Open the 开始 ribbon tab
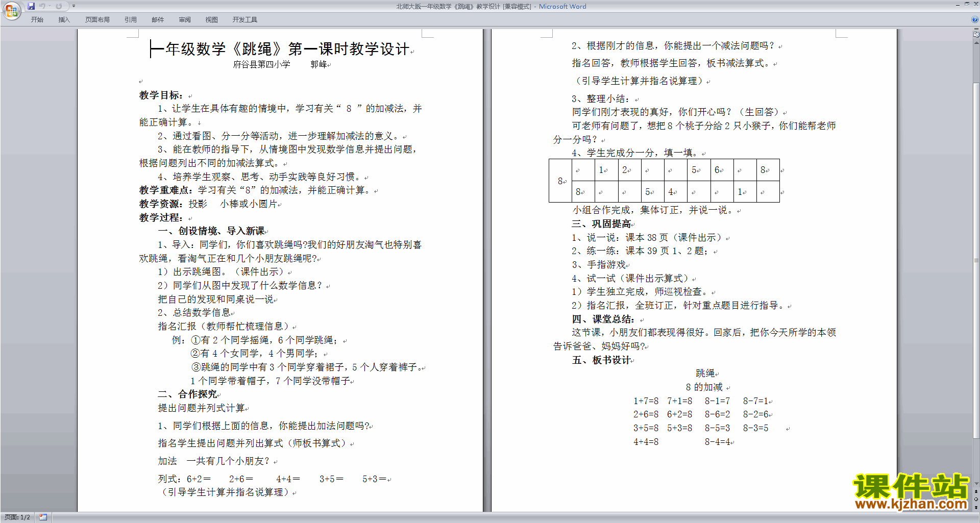This screenshot has width=980, height=523. tap(37, 20)
